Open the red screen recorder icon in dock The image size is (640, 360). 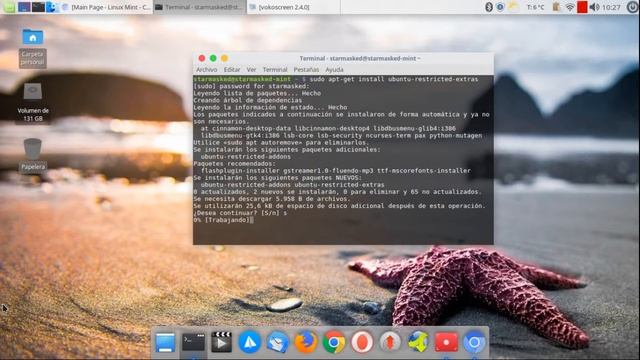point(447,342)
